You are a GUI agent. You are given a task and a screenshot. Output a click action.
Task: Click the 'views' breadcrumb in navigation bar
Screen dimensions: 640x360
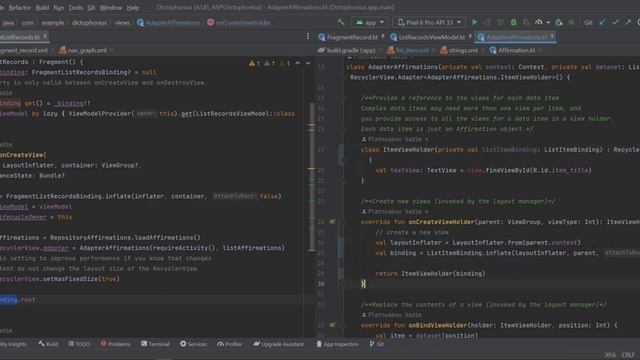coord(122,23)
